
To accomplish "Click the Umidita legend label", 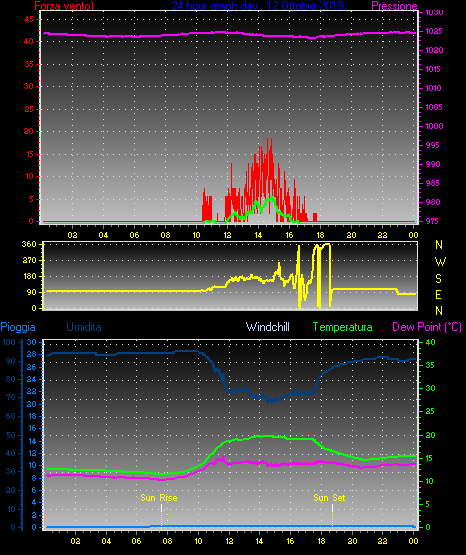I will [x=84, y=327].
